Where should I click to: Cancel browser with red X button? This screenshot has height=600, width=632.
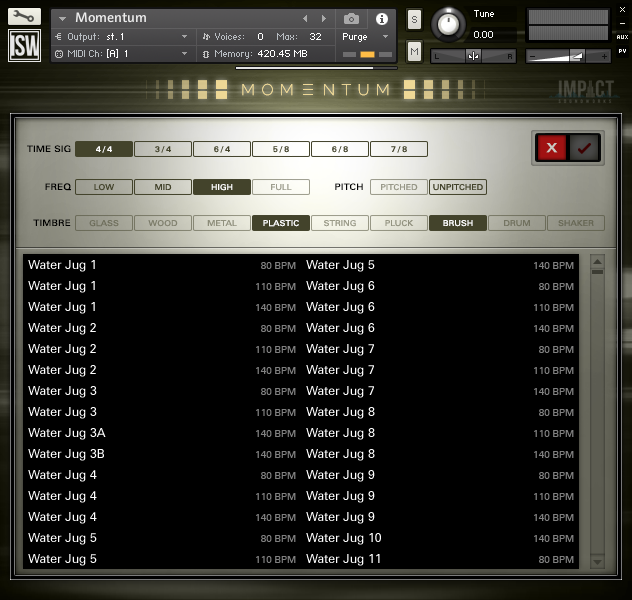coord(551,147)
